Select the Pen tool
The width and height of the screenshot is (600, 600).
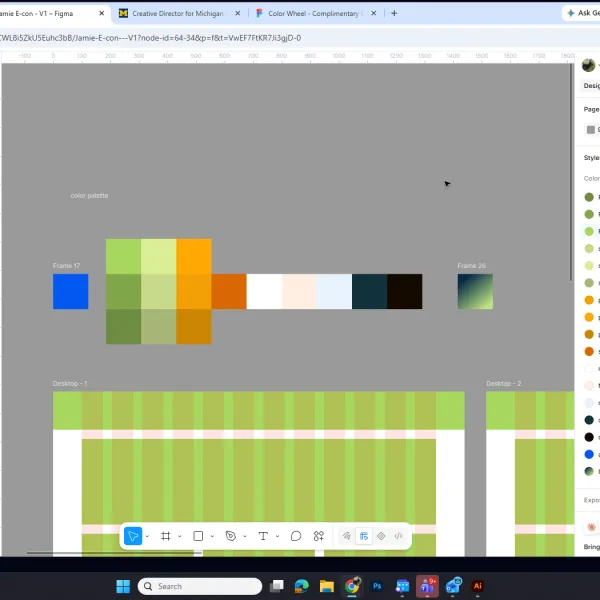point(231,536)
